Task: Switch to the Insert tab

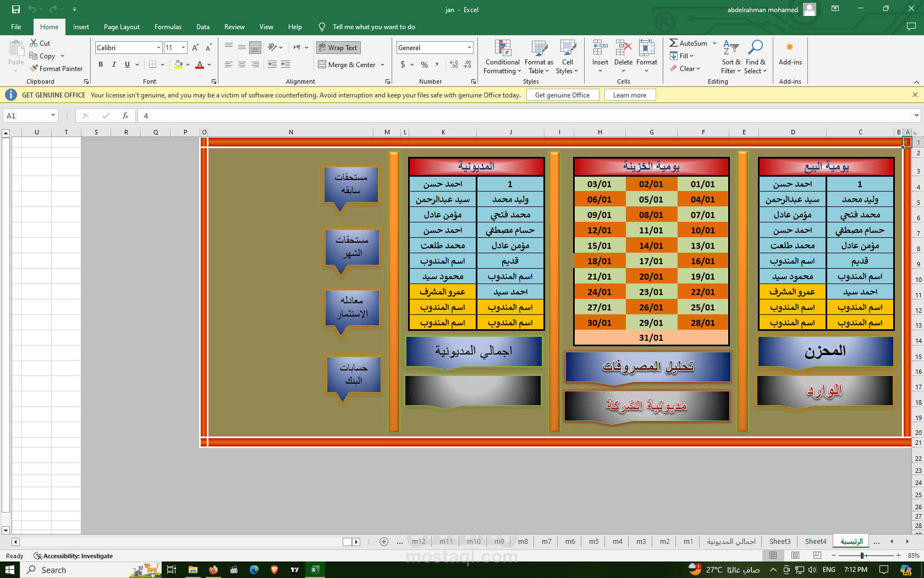Action: tap(81, 27)
